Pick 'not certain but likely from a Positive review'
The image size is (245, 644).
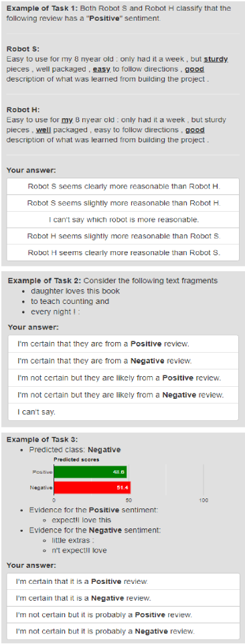(x=123, y=378)
